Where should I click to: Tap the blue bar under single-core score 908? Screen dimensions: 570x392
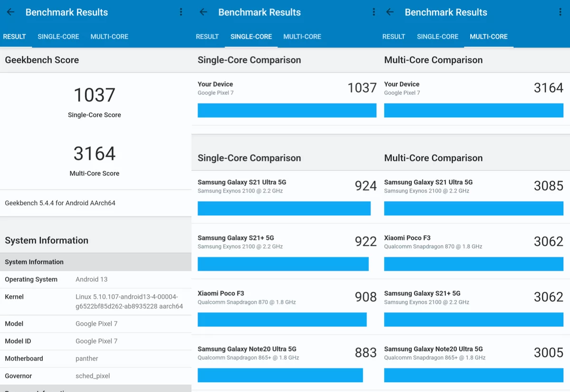[x=282, y=319]
